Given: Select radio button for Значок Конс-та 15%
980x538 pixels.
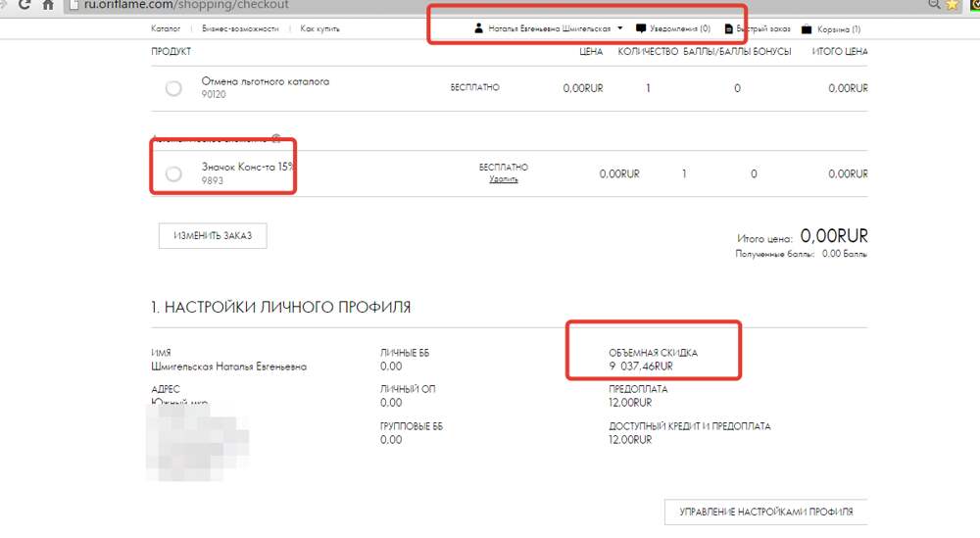Looking at the screenshot, I should pos(173,173).
